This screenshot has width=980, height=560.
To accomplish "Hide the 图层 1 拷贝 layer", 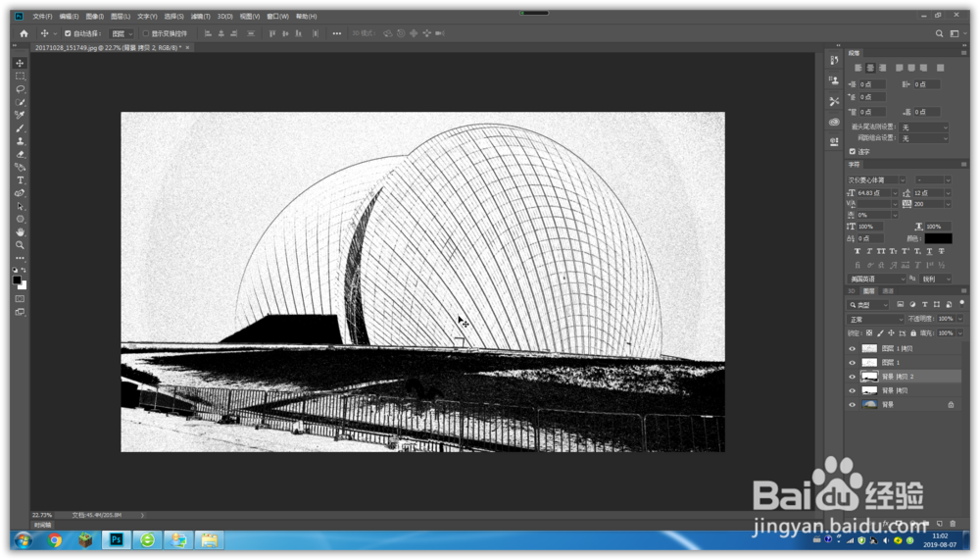I will (x=852, y=348).
